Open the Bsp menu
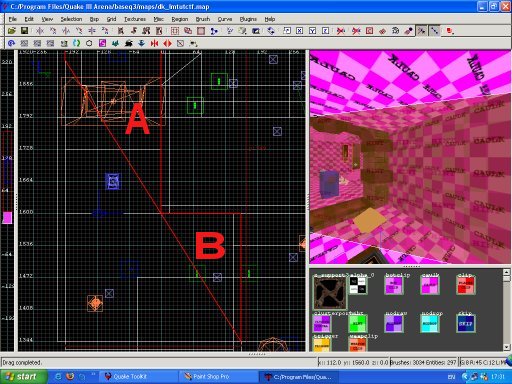512x384 pixels. click(x=94, y=19)
